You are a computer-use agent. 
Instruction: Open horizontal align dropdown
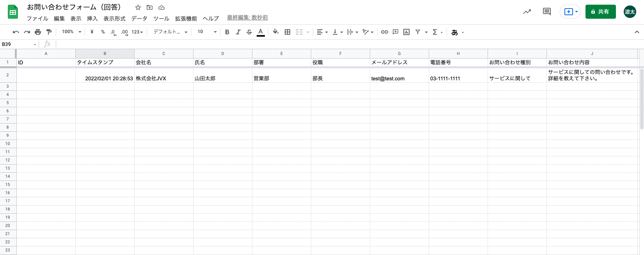click(x=322, y=32)
